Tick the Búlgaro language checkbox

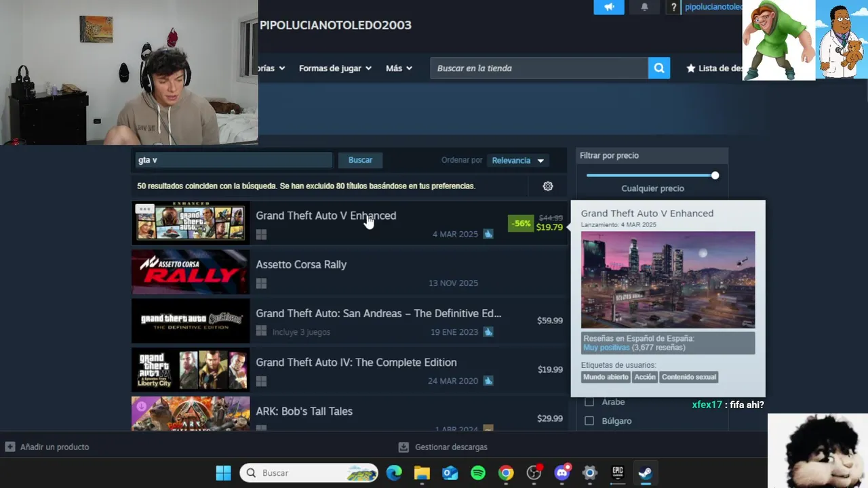589,421
